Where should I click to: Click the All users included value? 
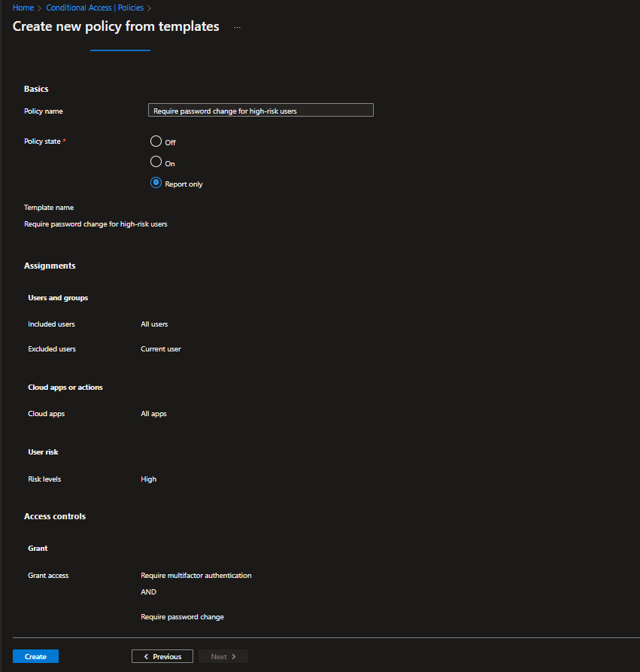point(154,324)
